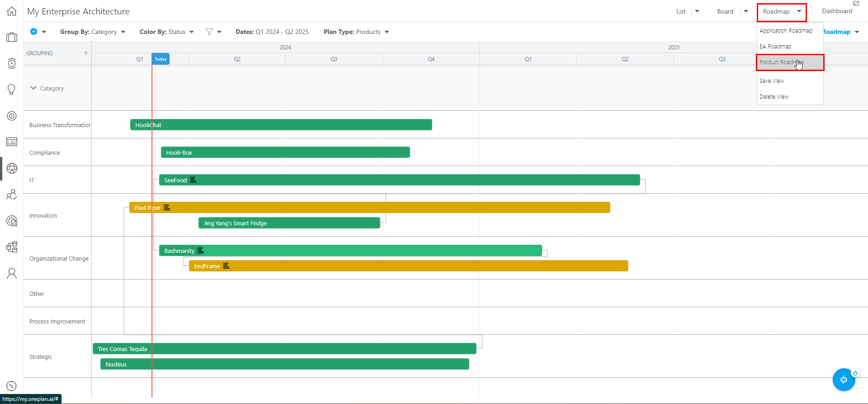Screen dimensions: 868x404
Task: Open the Roadmap view dropdown arrow
Action: (799, 11)
